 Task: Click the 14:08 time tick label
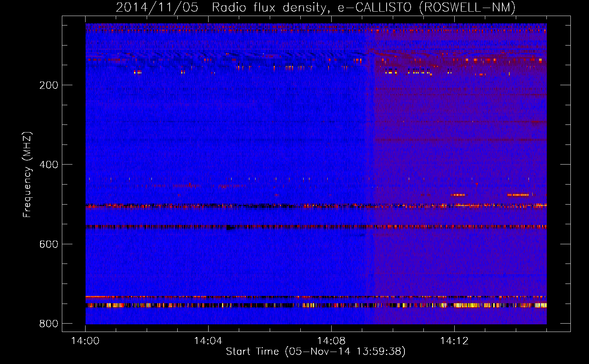[331, 341]
